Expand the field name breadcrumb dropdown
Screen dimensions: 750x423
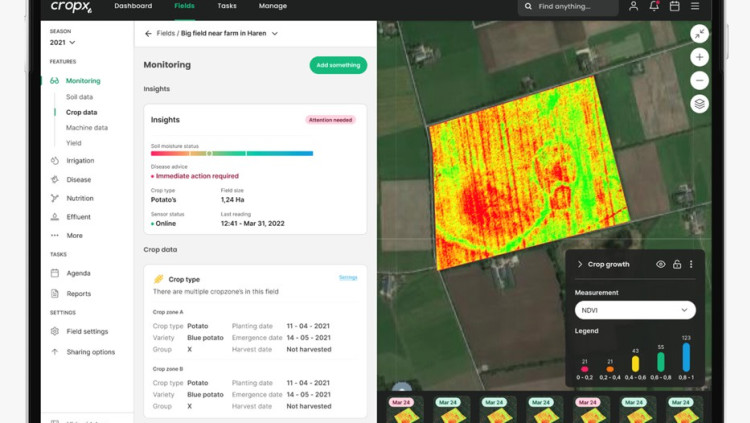(275, 34)
